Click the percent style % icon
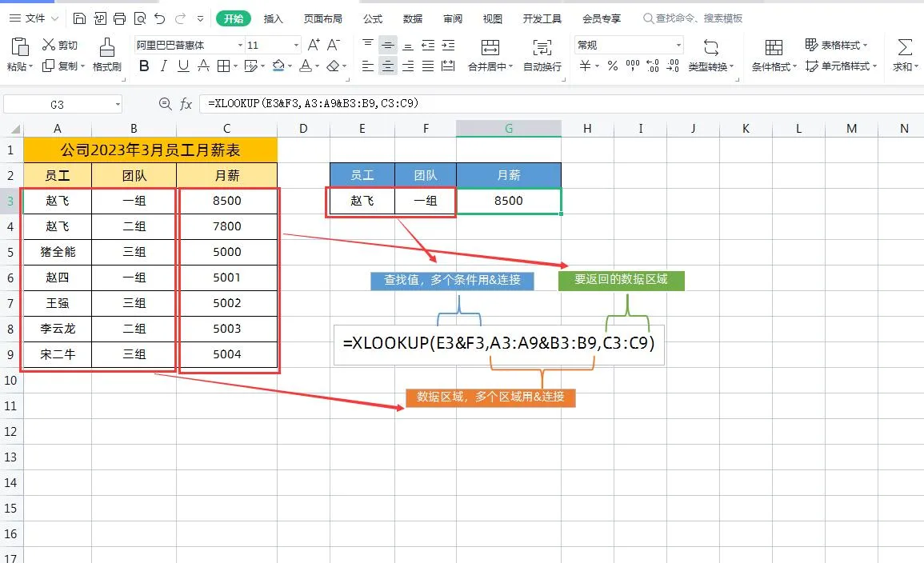The width and height of the screenshot is (924, 563). (613, 66)
